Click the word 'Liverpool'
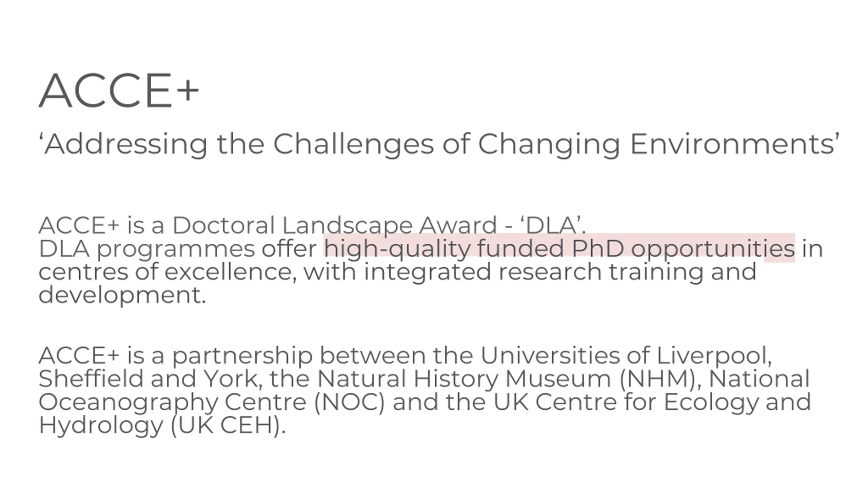This screenshot has width=868, height=488. (714, 356)
